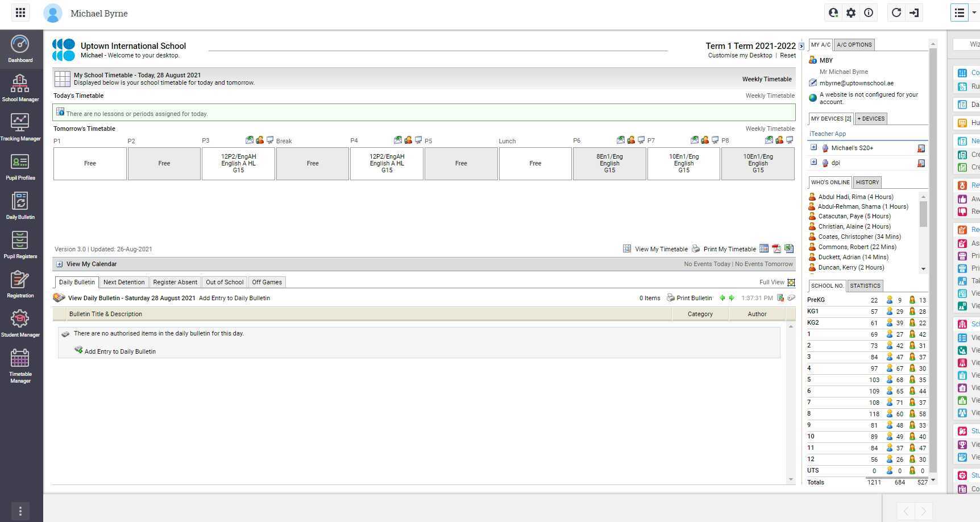The width and height of the screenshot is (980, 522).
Task: Expand the Michael's S20+ device entry
Action: 813,147
